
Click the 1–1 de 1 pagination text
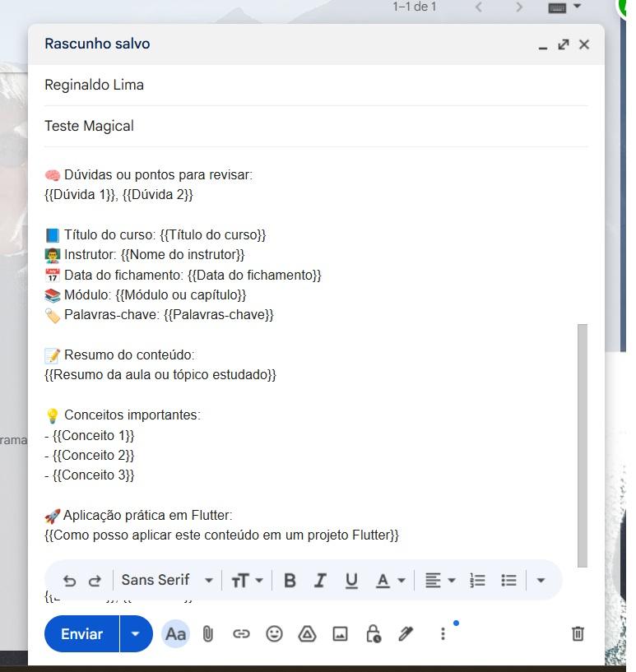click(x=415, y=7)
